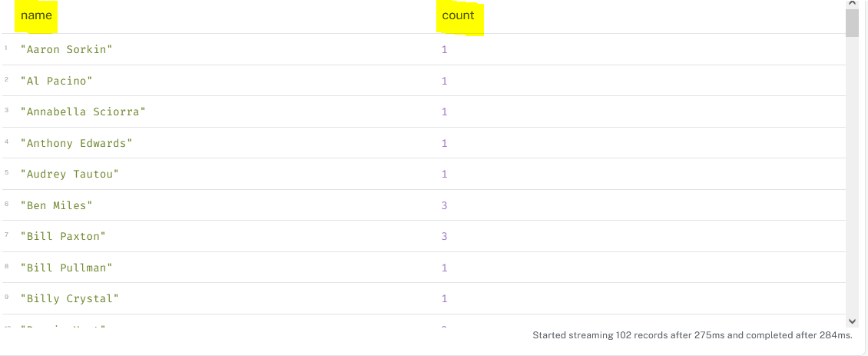Click the vertical scrollbar thumb
The height and width of the screenshot is (356, 868).
(x=852, y=23)
